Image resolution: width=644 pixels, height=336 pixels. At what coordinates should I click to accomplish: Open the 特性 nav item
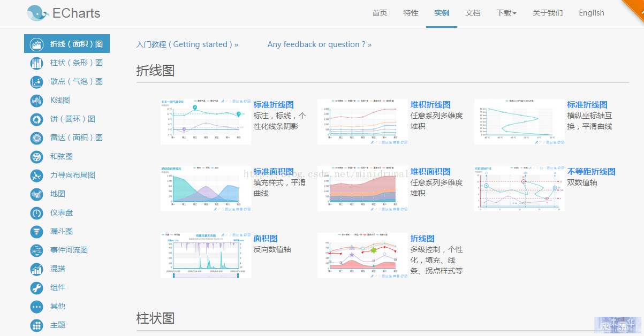pyautogui.click(x=411, y=13)
